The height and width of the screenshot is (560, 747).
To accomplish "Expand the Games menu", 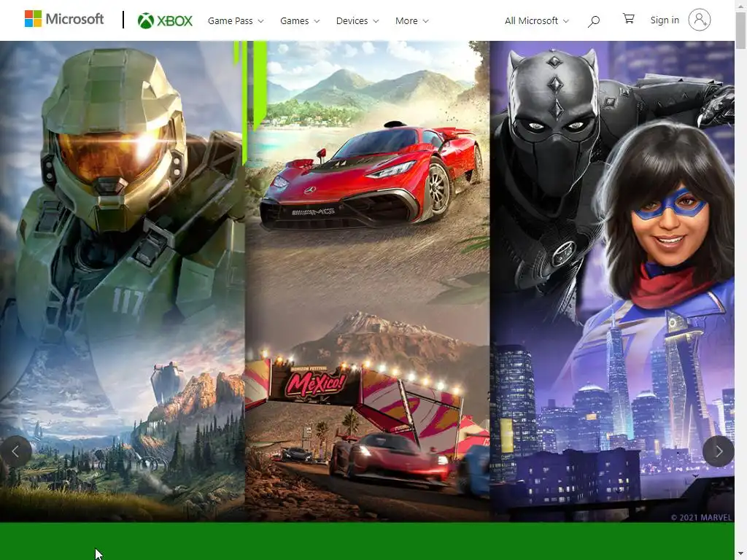I will coord(300,21).
